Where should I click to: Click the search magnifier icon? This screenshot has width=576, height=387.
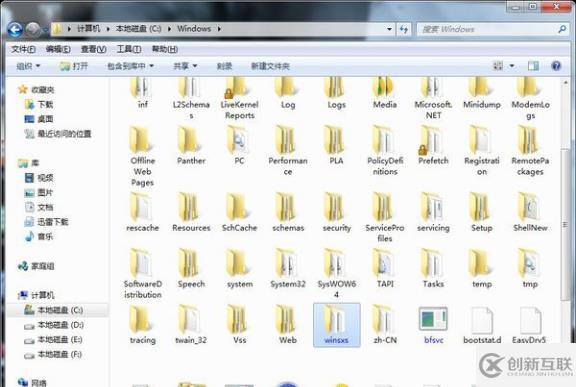click(x=562, y=29)
